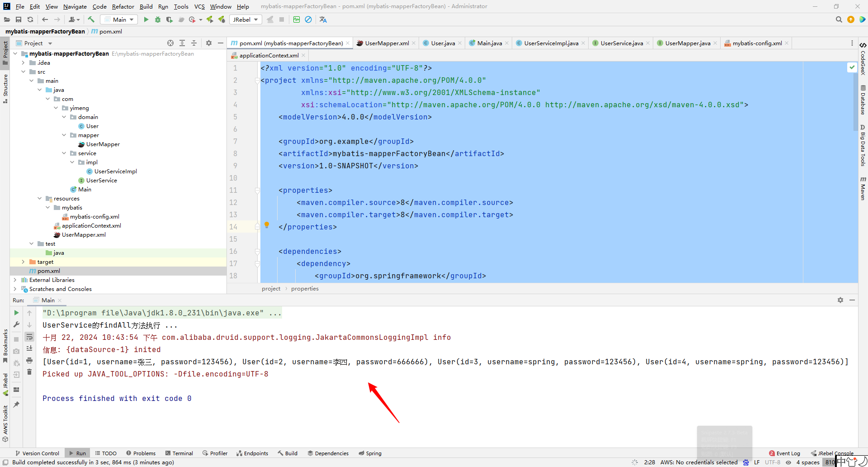Image resolution: width=868 pixels, height=467 pixels.
Task: Open the translate icon in toolbar
Action: click(323, 19)
